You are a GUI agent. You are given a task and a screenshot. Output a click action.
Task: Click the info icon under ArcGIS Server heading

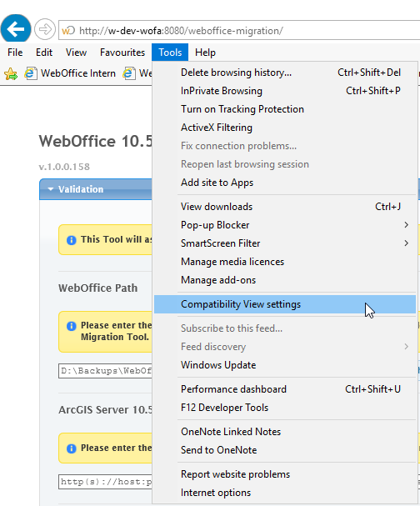[x=72, y=448]
